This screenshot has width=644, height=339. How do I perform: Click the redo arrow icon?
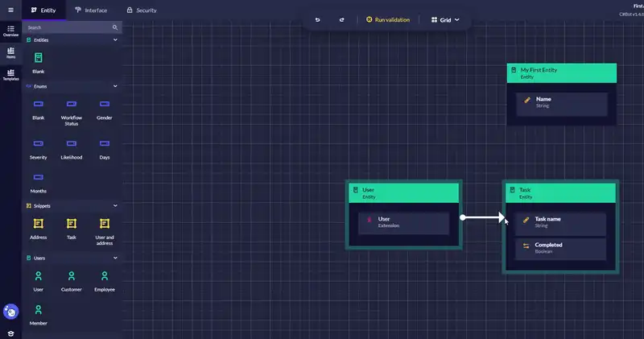(x=341, y=19)
